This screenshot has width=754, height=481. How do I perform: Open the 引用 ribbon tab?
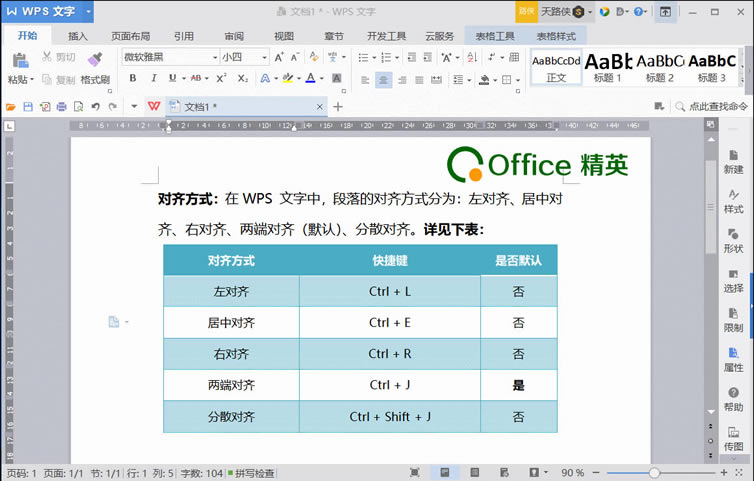tap(184, 36)
